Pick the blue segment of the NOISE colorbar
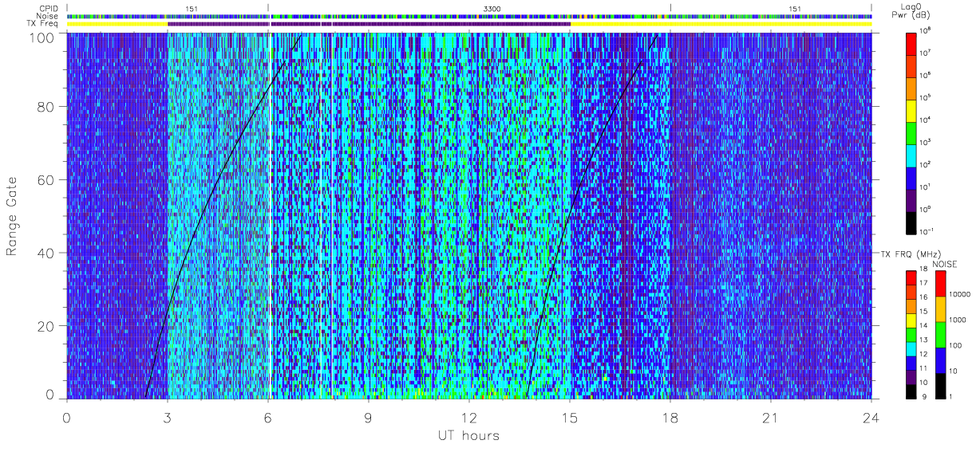The image size is (980, 452). (941, 360)
